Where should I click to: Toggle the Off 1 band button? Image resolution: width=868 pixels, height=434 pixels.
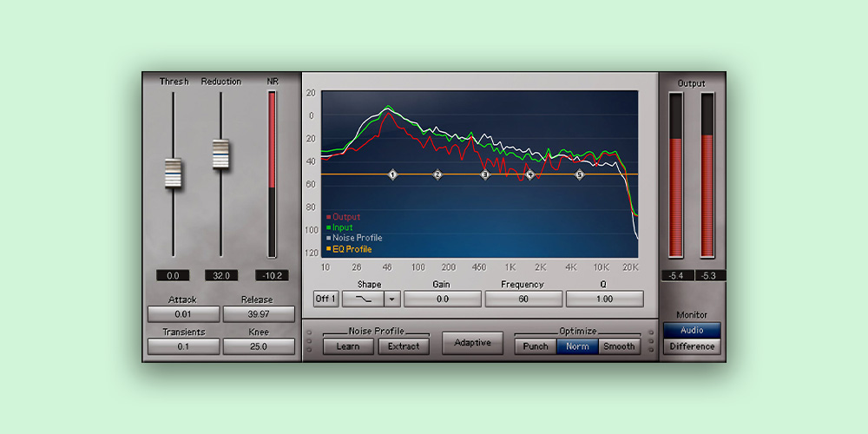tap(325, 299)
